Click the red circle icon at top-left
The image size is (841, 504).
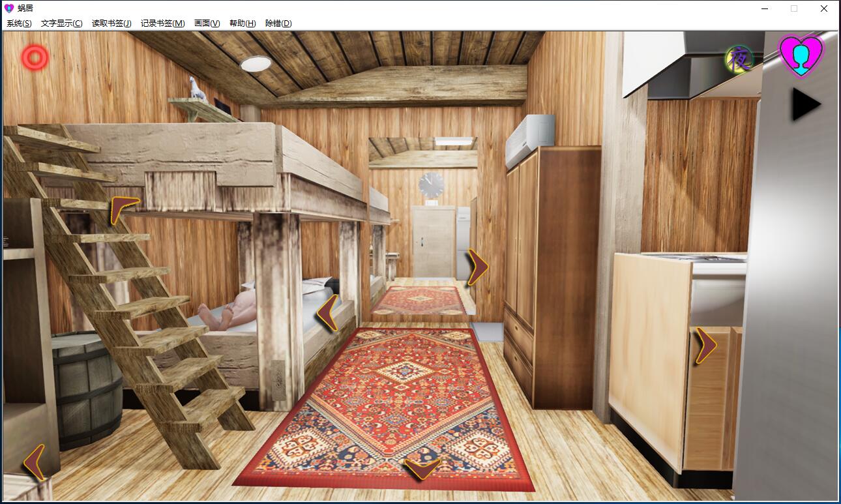click(x=35, y=58)
